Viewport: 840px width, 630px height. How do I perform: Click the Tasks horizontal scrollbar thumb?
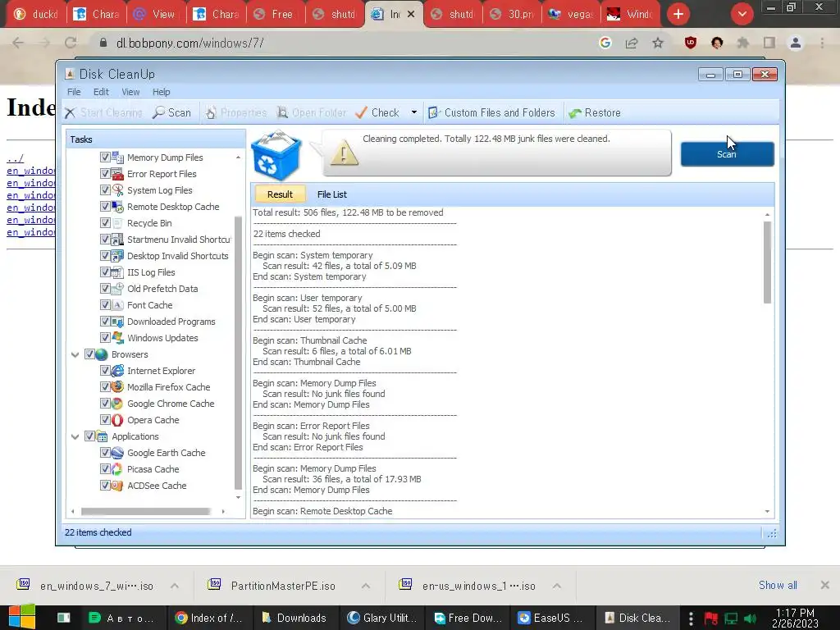145,512
